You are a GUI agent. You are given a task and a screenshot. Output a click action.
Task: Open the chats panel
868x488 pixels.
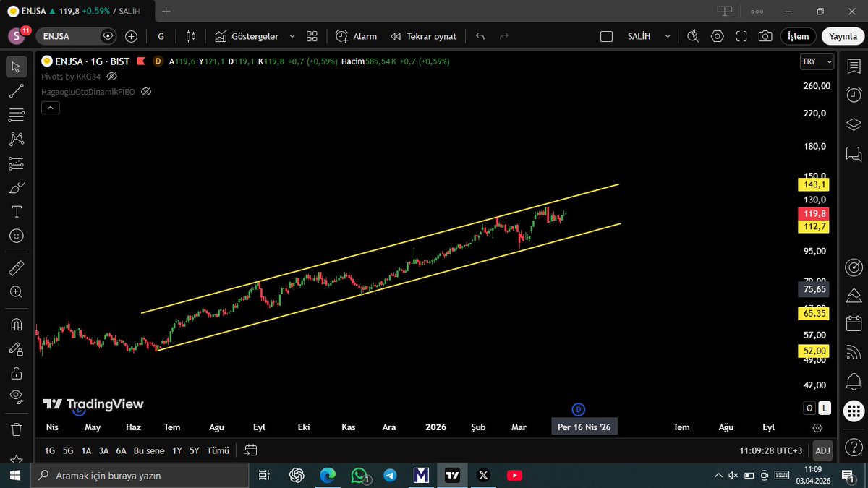coord(854,153)
